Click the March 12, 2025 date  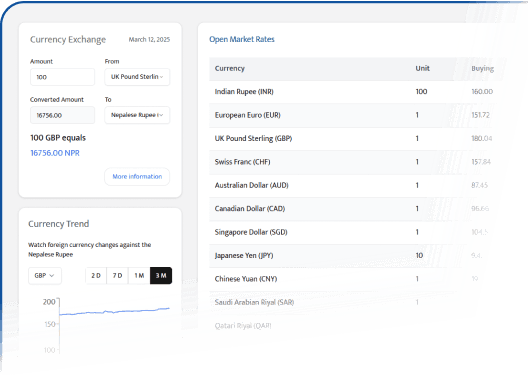point(149,40)
